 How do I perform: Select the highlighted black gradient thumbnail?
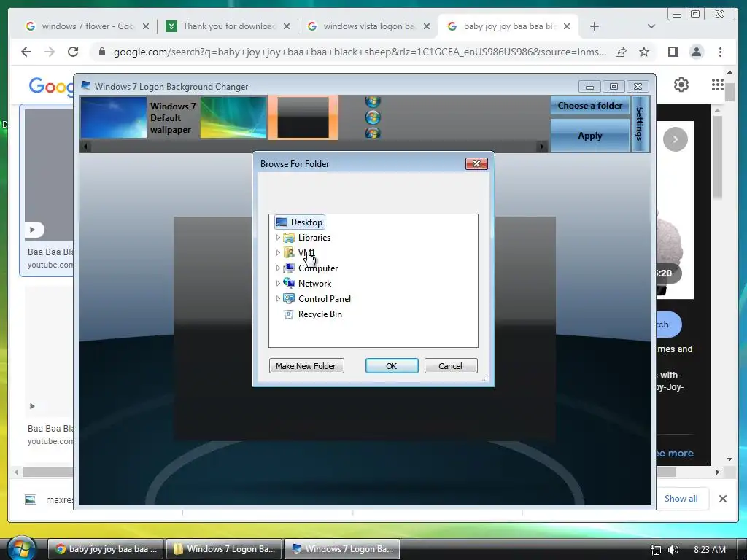pos(303,117)
